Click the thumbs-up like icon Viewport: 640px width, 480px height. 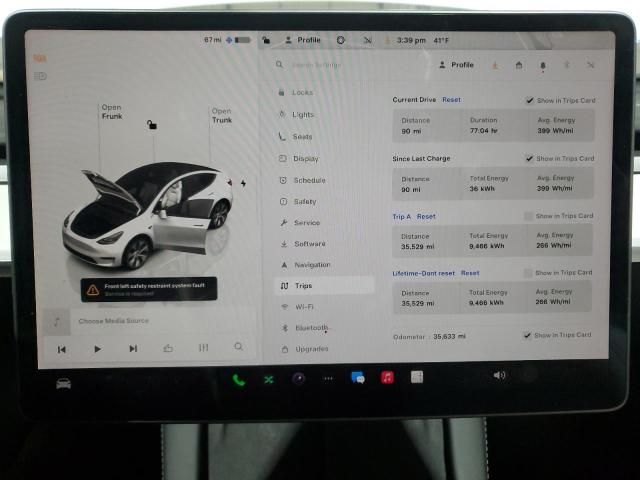[168, 348]
